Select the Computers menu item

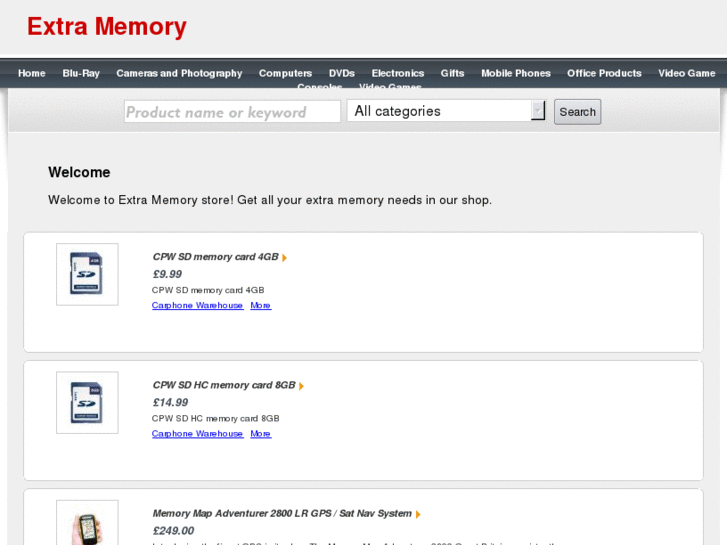pos(285,73)
